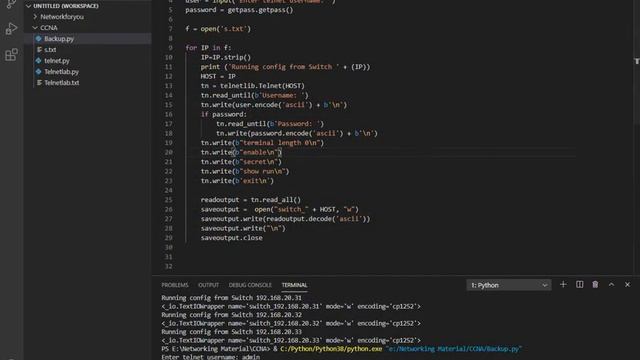
Task: Open the terminal selector dropdown showing 1: Python
Action: 509,285
